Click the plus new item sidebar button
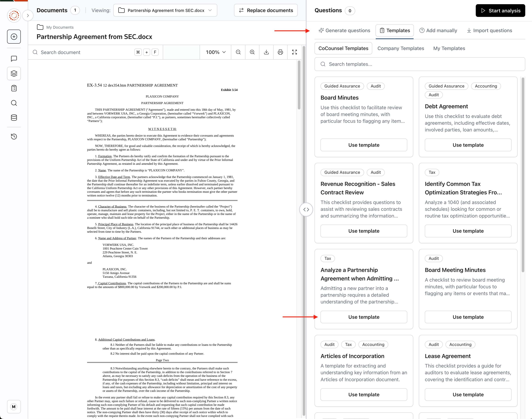 coord(14,37)
